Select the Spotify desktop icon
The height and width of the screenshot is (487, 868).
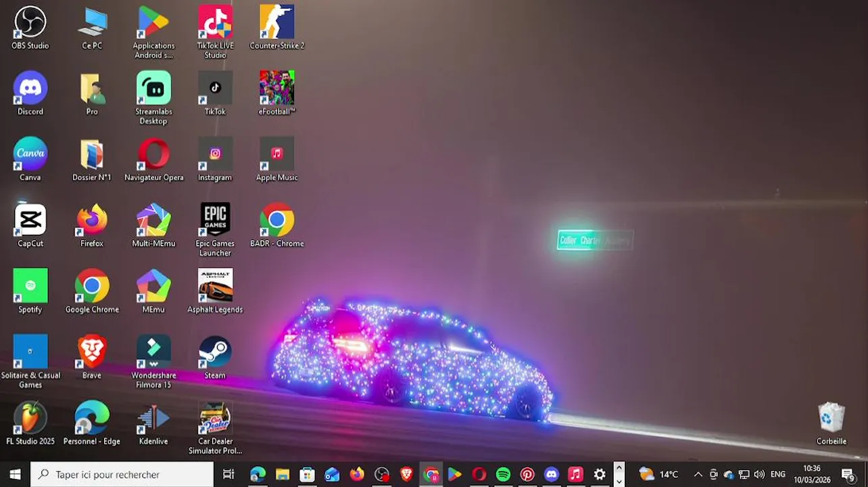click(30, 292)
